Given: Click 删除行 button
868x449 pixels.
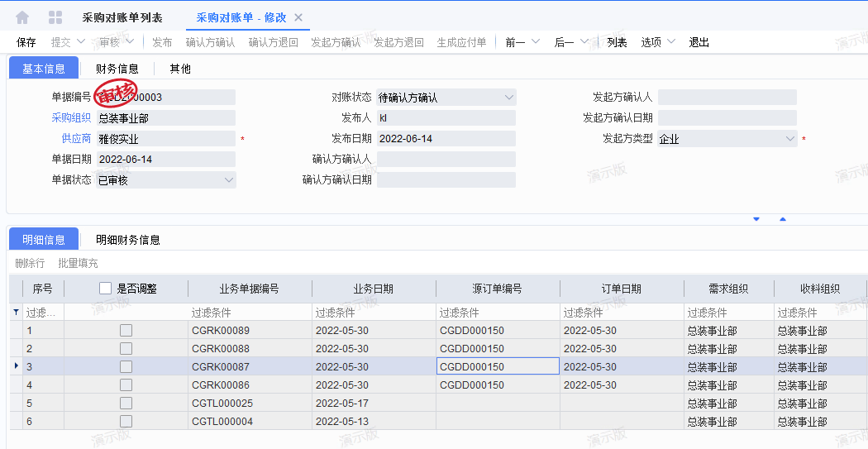Looking at the screenshot, I should (x=30, y=263).
